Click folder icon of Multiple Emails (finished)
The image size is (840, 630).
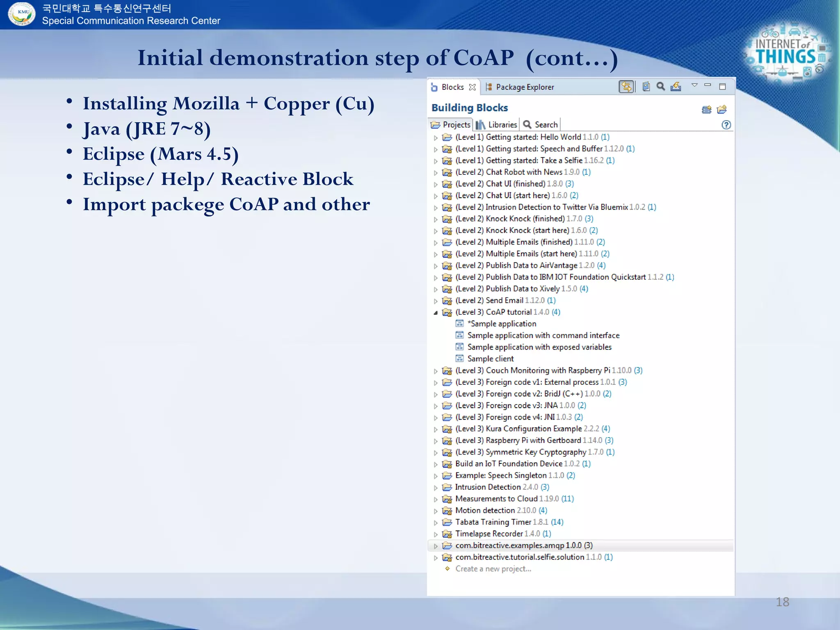click(447, 242)
